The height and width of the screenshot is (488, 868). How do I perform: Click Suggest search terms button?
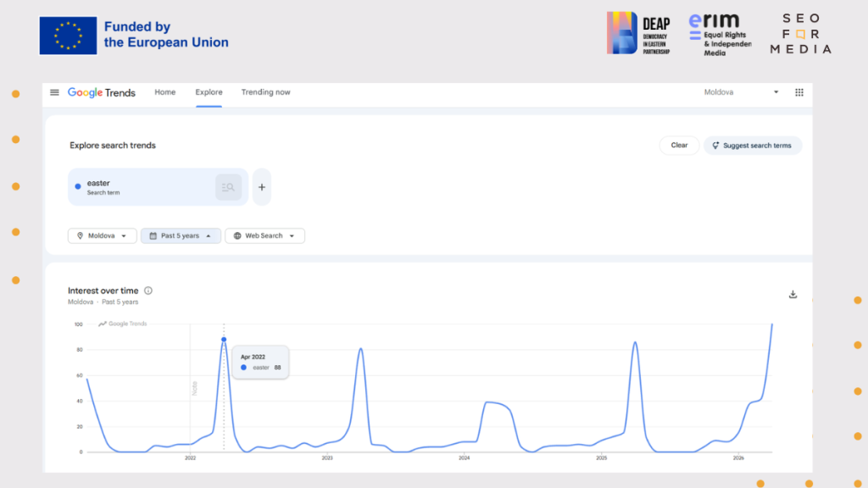(x=752, y=146)
